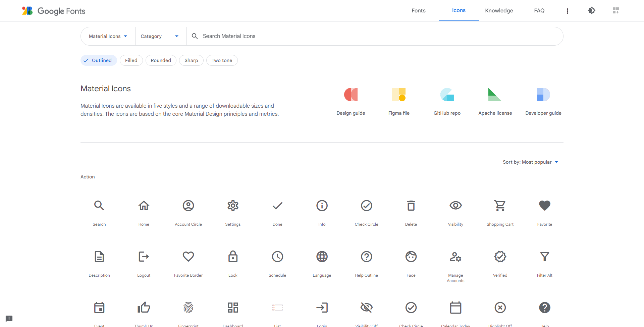Image resolution: width=644 pixels, height=327 pixels.
Task: Choose the Language globe icon
Action: point(322,257)
